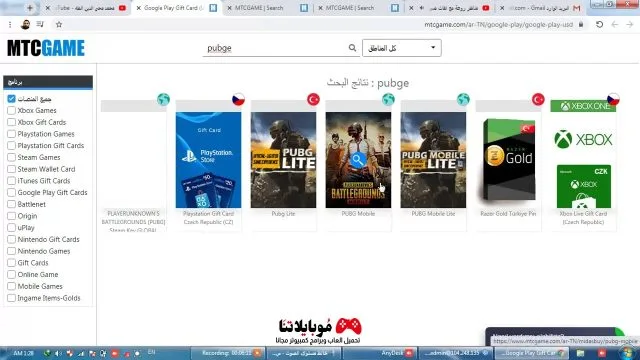Viewport: 640px width, 360px height.
Task: Close the Google Play Gift Card tab
Action: click(x=138, y=8)
